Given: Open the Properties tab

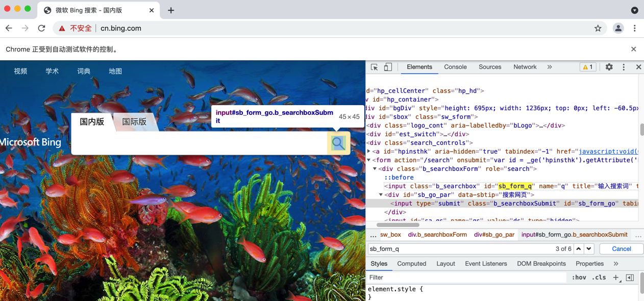Looking at the screenshot, I should [589, 264].
